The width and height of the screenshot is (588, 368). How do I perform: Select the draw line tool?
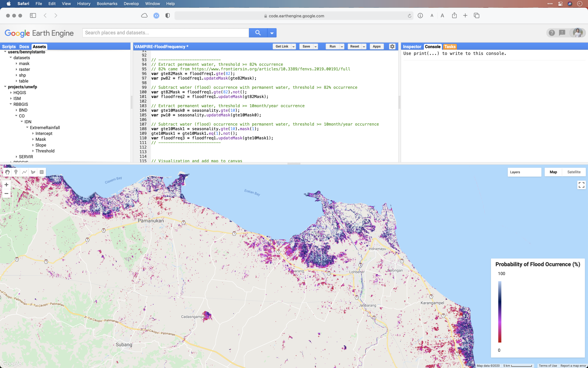pos(24,172)
